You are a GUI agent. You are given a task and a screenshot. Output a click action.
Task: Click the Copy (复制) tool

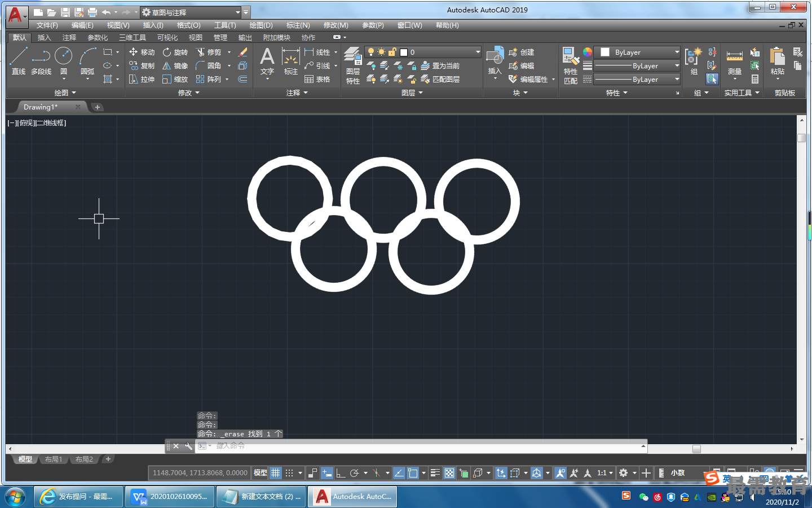[142, 65]
